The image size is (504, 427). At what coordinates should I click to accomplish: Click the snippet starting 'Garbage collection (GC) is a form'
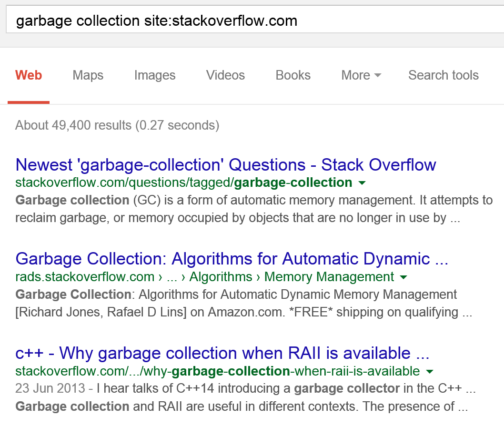point(254,209)
